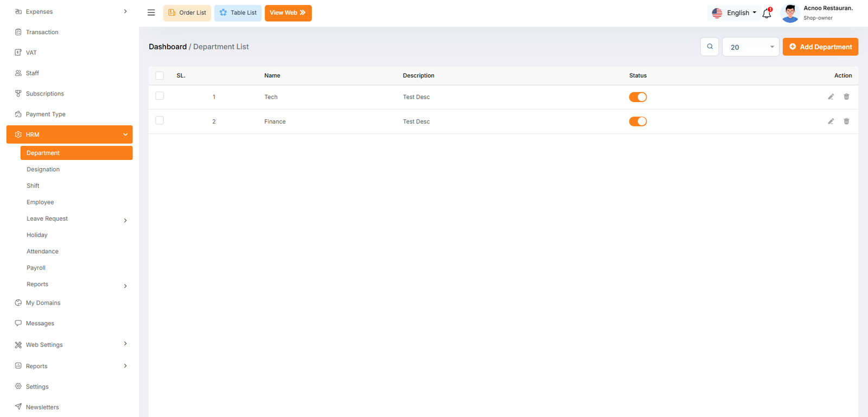Open Designation in the HRM menu
Screen dimensions: 868x417
point(43,170)
